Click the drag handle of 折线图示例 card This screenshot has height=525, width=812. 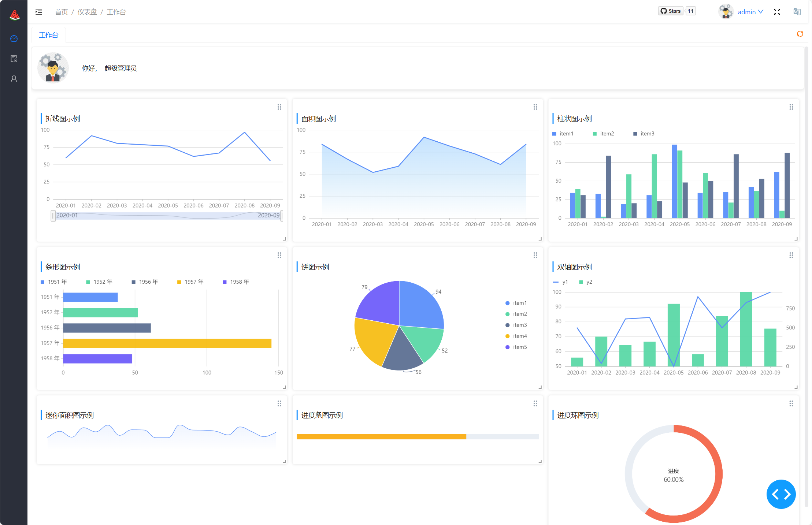pyautogui.click(x=279, y=107)
